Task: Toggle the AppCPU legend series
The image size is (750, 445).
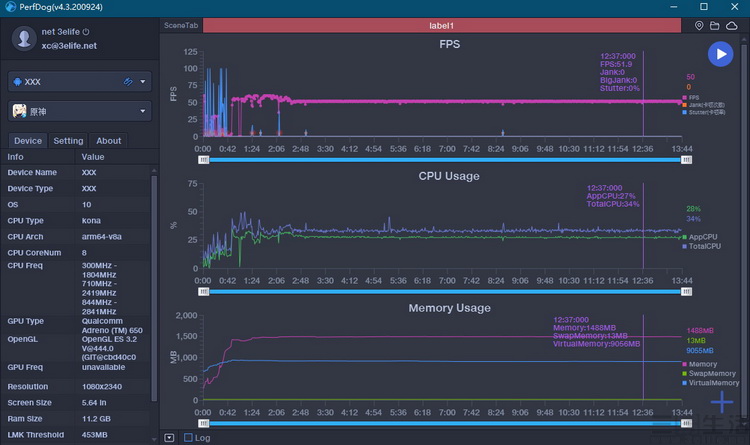Action: pyautogui.click(x=699, y=237)
